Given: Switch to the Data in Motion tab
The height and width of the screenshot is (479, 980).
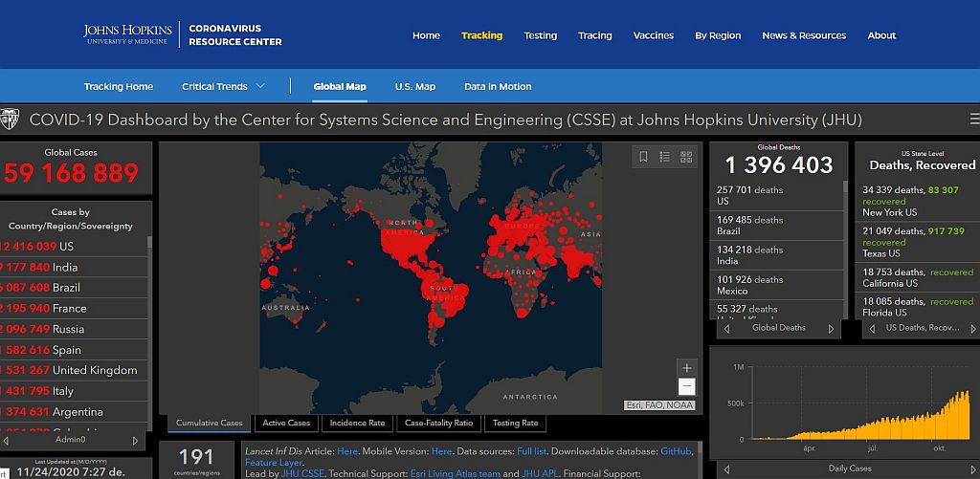Looking at the screenshot, I should coord(498,86).
